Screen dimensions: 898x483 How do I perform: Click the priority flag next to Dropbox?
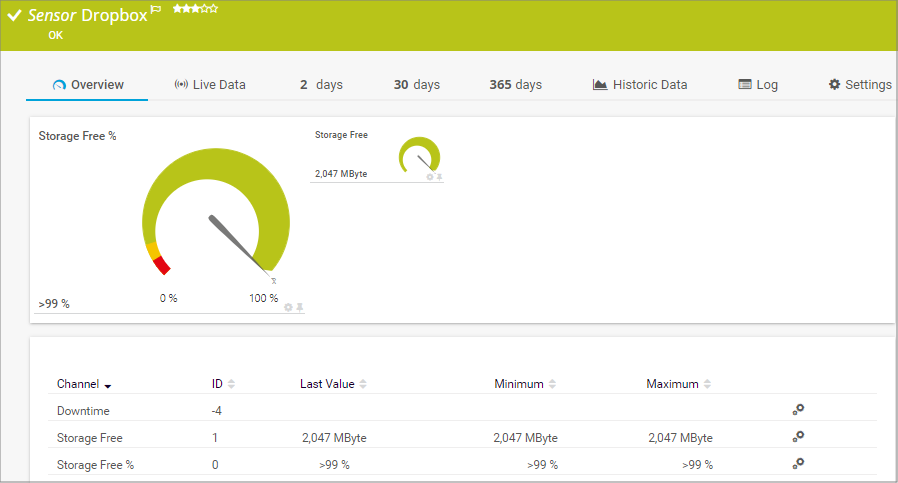(155, 9)
